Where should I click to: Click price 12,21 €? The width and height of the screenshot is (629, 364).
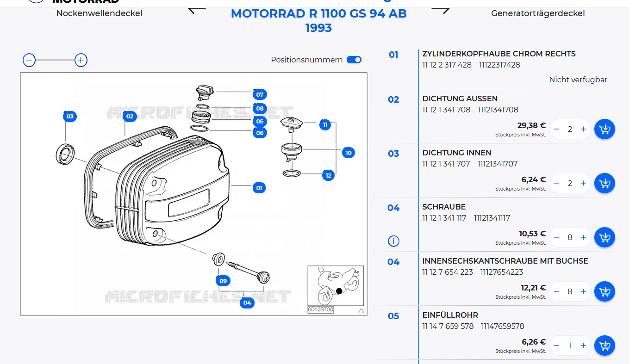pyautogui.click(x=533, y=288)
